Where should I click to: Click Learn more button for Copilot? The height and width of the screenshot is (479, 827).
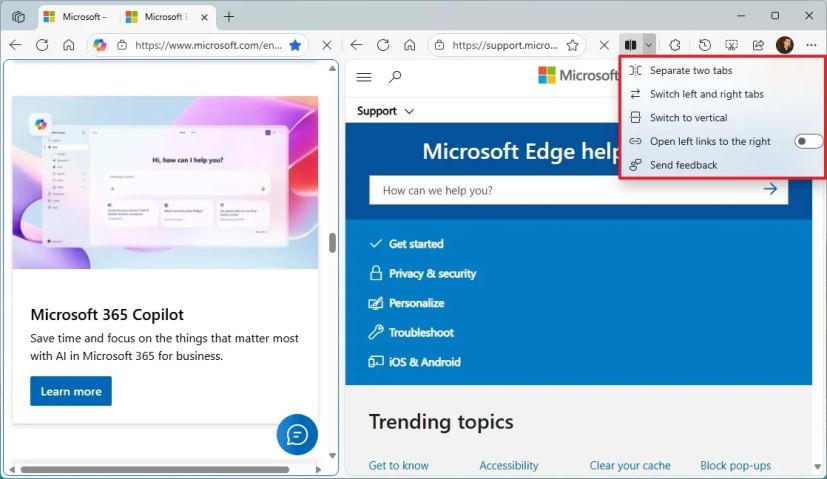[x=71, y=391]
